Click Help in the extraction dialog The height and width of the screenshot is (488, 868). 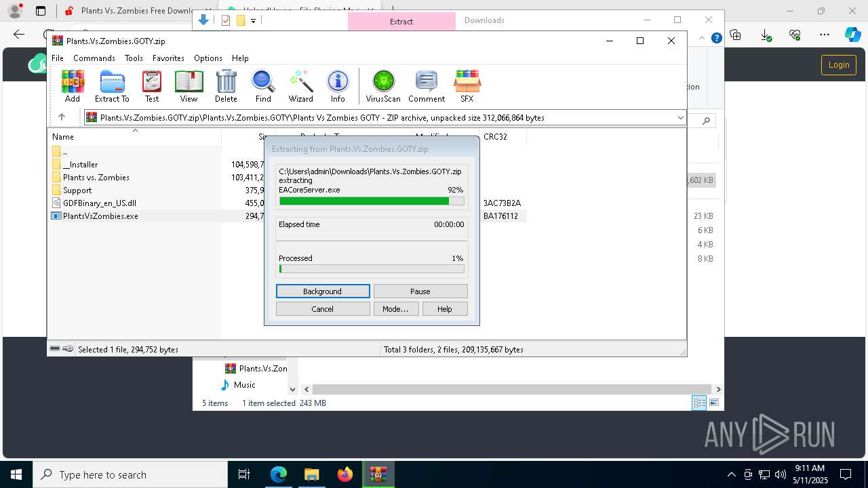444,308
